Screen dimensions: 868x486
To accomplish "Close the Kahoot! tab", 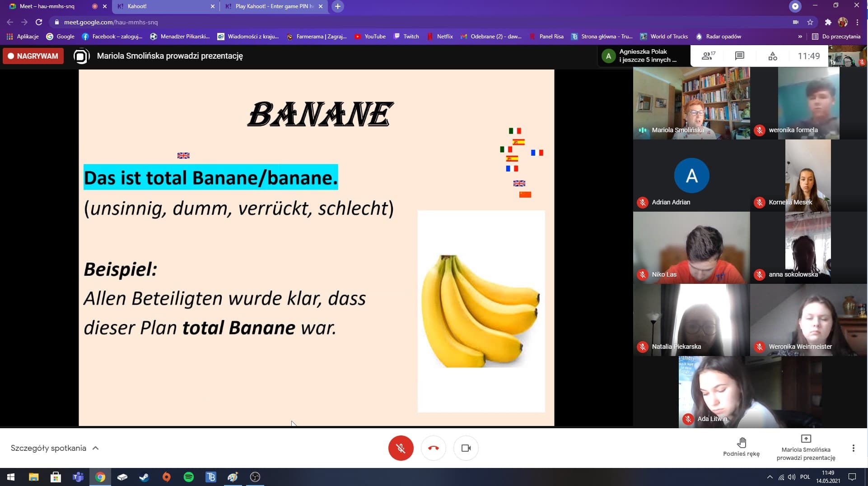I will (x=213, y=6).
